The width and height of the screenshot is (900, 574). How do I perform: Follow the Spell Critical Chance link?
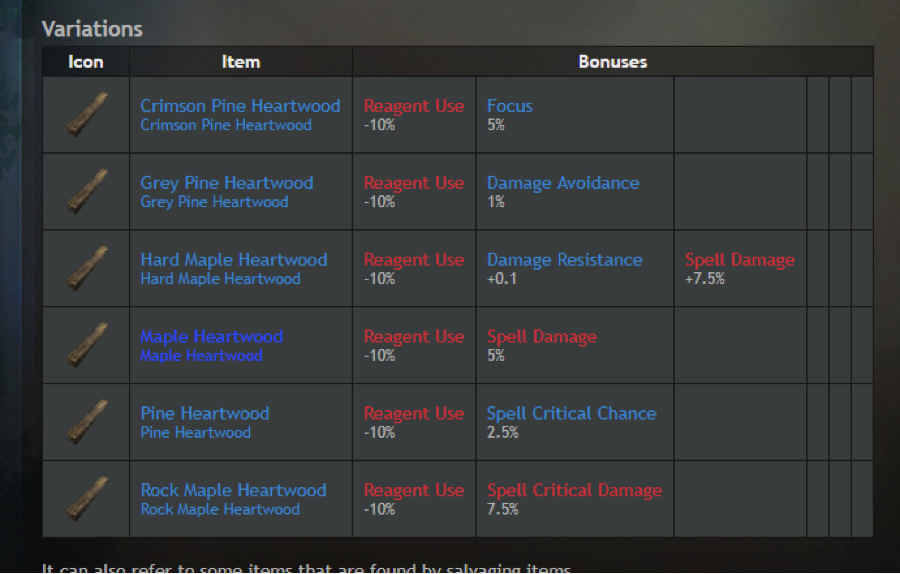[x=571, y=414]
